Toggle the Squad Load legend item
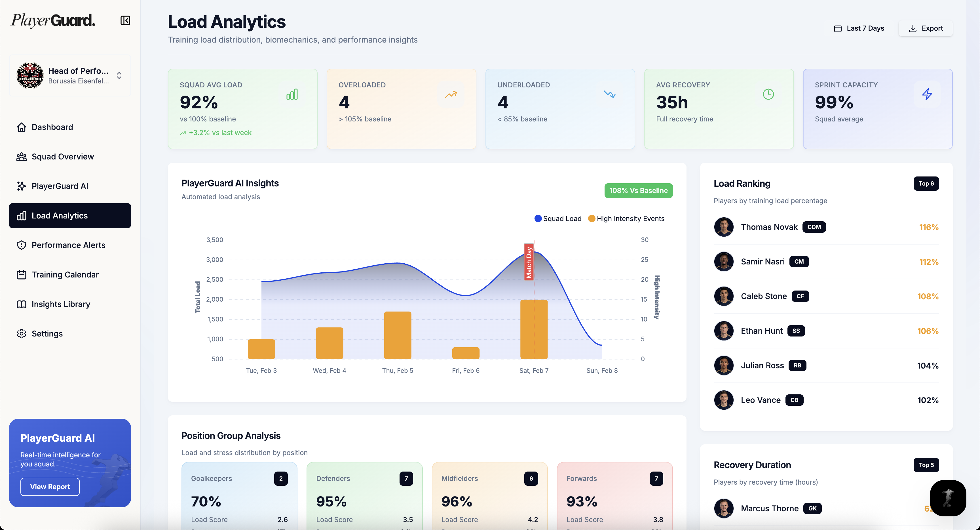 (558, 218)
